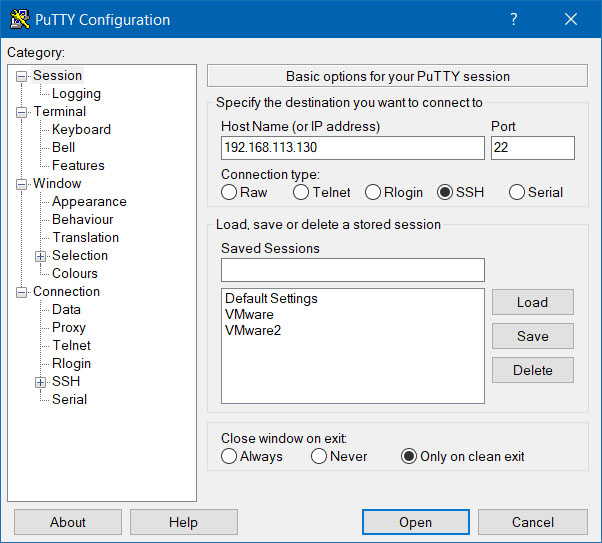Choose Never for close window on exit
The height and width of the screenshot is (543, 602).
pyautogui.click(x=319, y=456)
